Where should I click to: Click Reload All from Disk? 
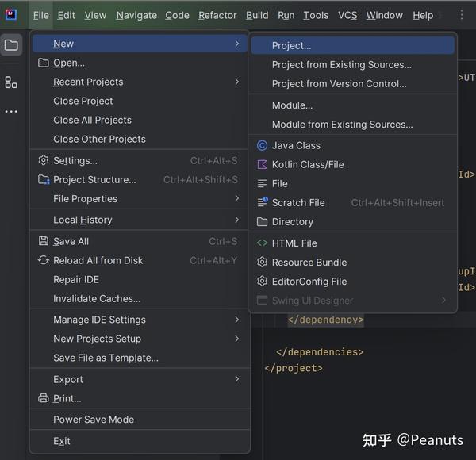[x=98, y=260]
